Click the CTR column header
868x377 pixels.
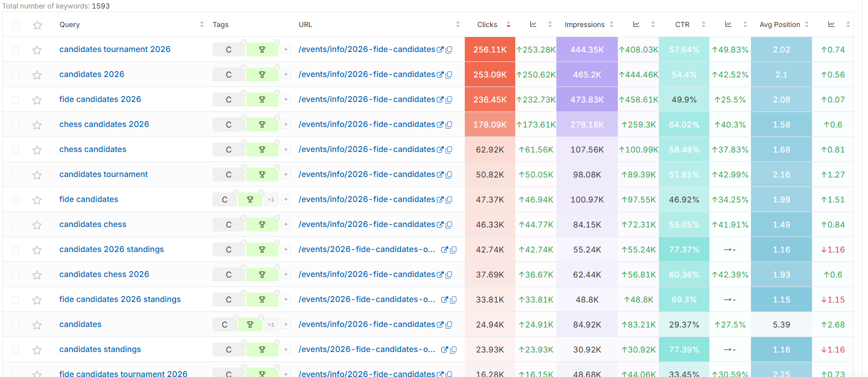click(x=682, y=24)
